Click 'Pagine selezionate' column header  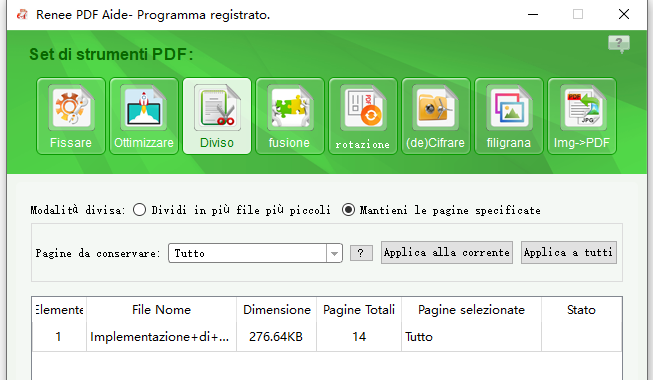(471, 310)
